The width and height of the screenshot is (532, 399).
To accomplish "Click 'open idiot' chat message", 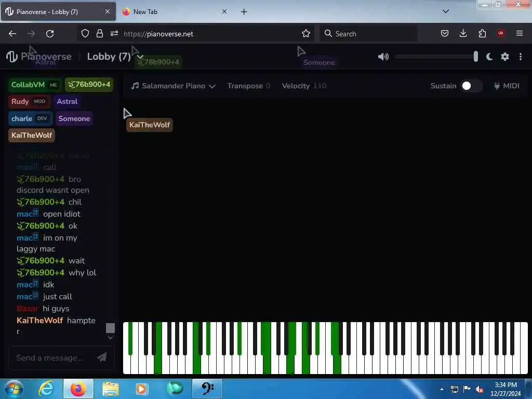I will (62, 214).
